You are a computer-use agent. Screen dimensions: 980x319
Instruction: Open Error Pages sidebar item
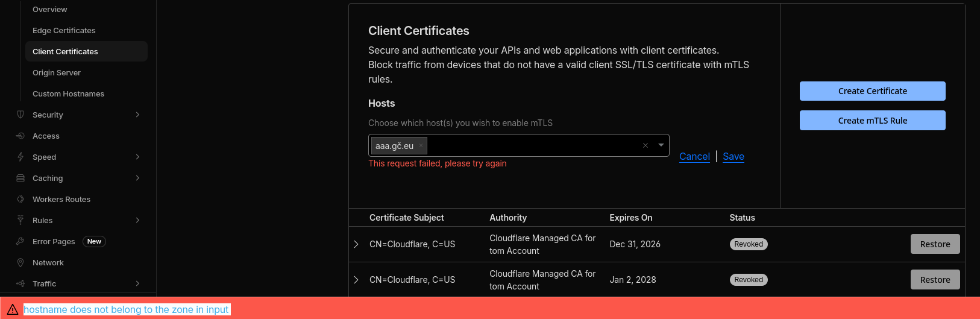54,241
